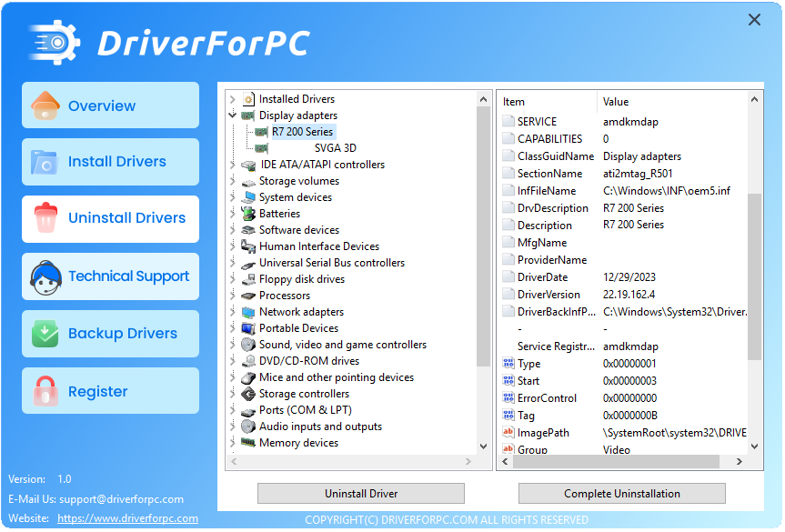Open the driverforpc.com website link

tap(127, 518)
